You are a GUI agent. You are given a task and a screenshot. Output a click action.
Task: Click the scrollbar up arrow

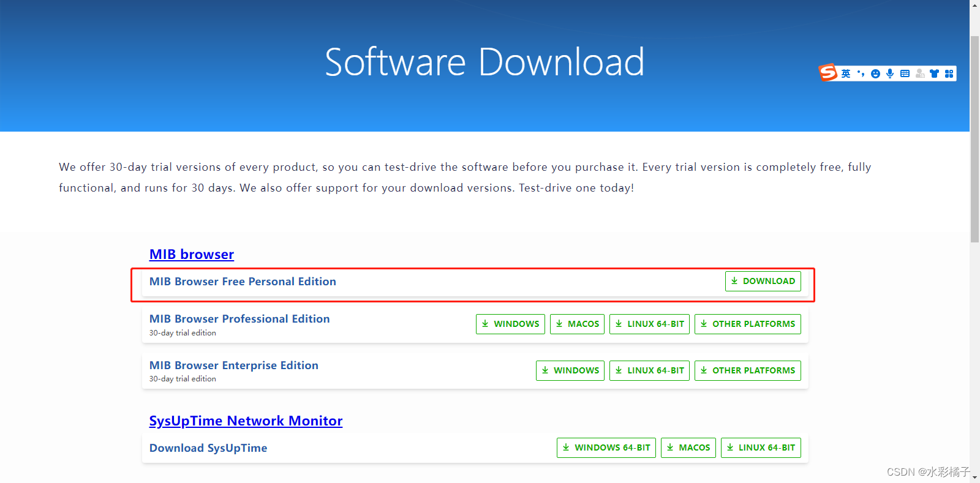(974, 5)
